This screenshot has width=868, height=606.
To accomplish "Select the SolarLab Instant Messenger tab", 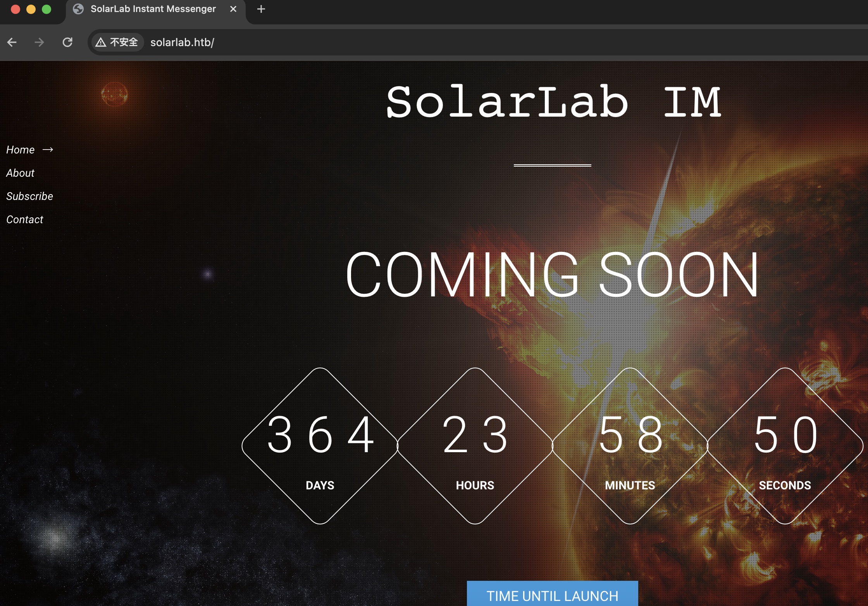I will [153, 9].
